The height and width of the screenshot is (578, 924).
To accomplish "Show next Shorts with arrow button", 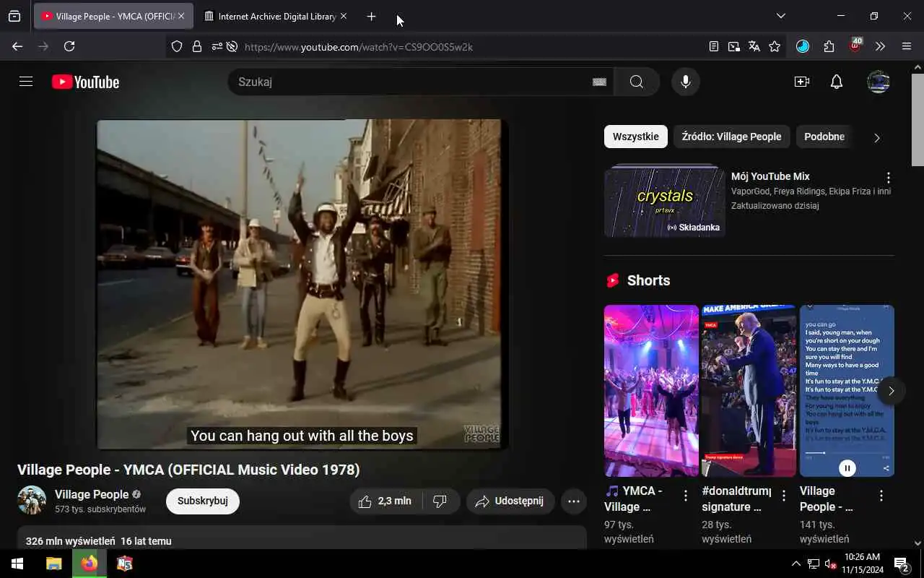I will 892,391.
